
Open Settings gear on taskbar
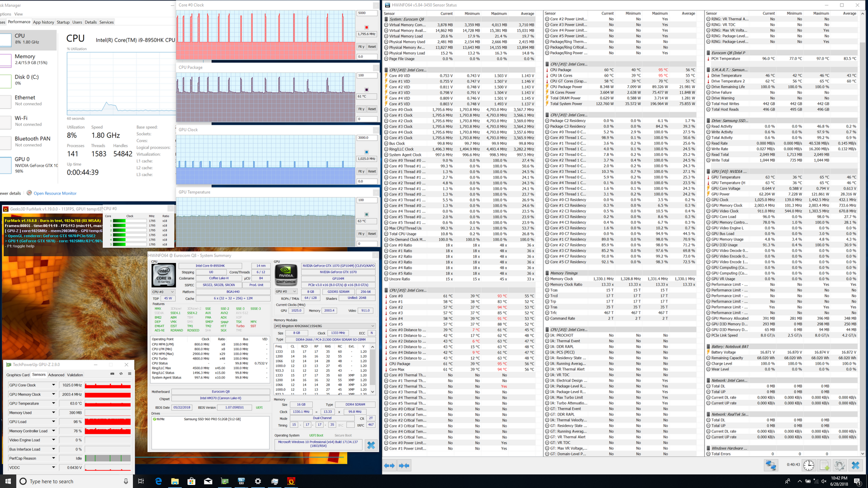click(x=258, y=481)
